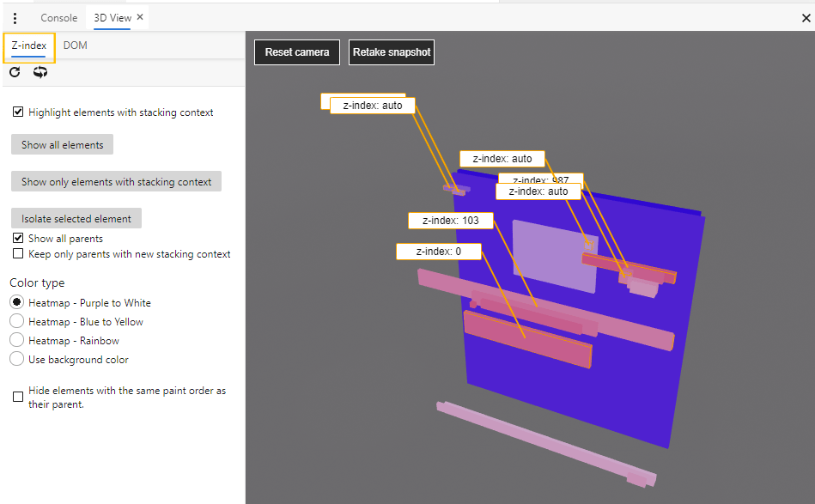This screenshot has width=815, height=504.
Task: Click the Retake snapshot button
Action: (391, 52)
